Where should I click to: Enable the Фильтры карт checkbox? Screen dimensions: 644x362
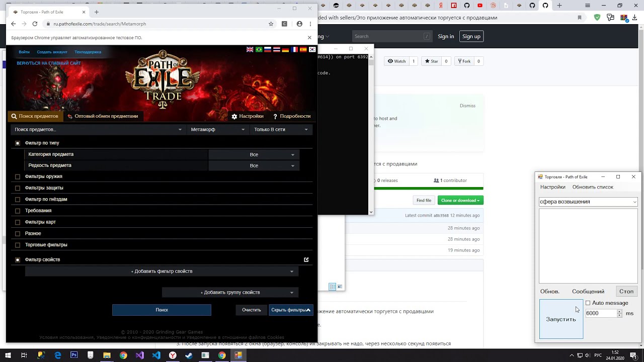(18, 222)
